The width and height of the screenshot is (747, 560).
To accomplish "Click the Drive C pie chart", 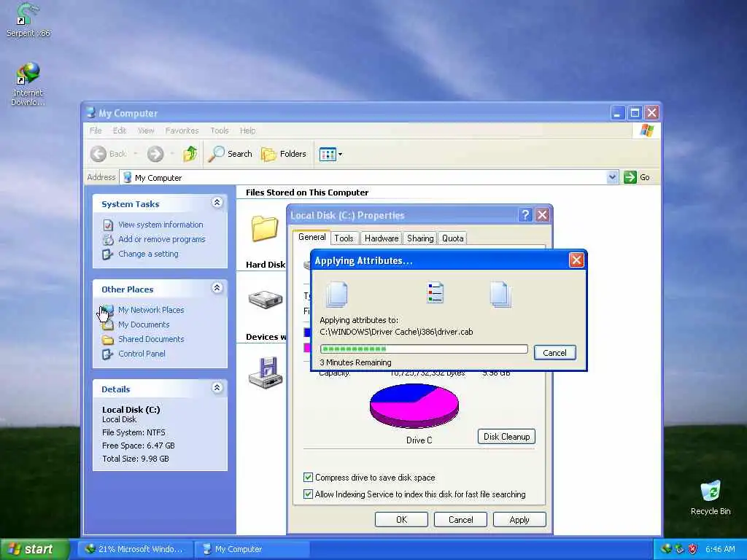I will pyautogui.click(x=414, y=405).
